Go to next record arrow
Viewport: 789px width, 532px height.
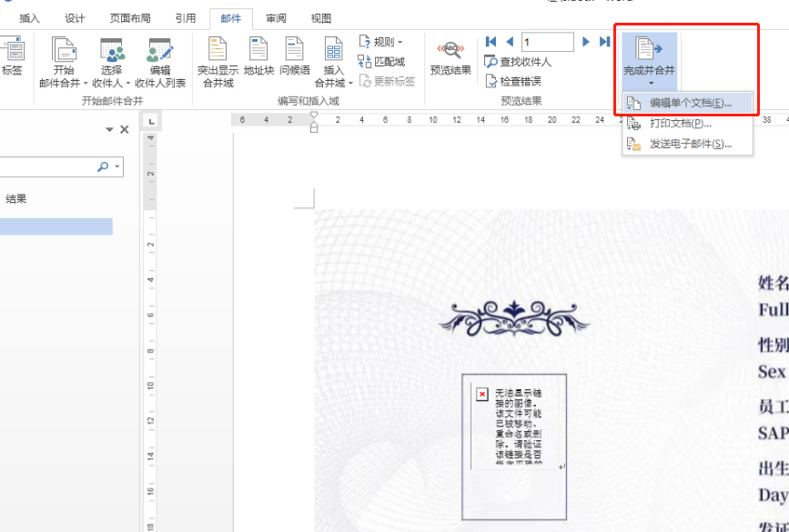(x=586, y=42)
